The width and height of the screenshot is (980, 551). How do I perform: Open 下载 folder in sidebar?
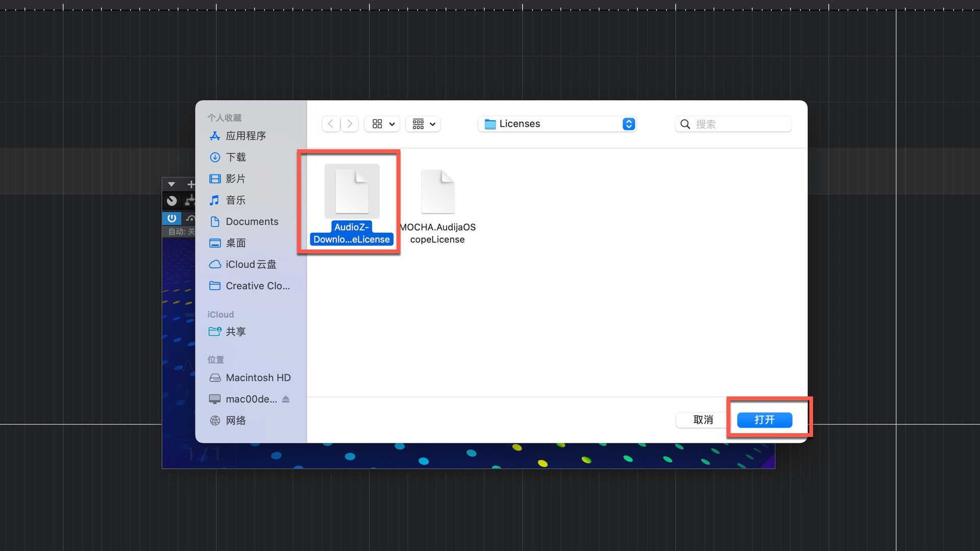235,157
